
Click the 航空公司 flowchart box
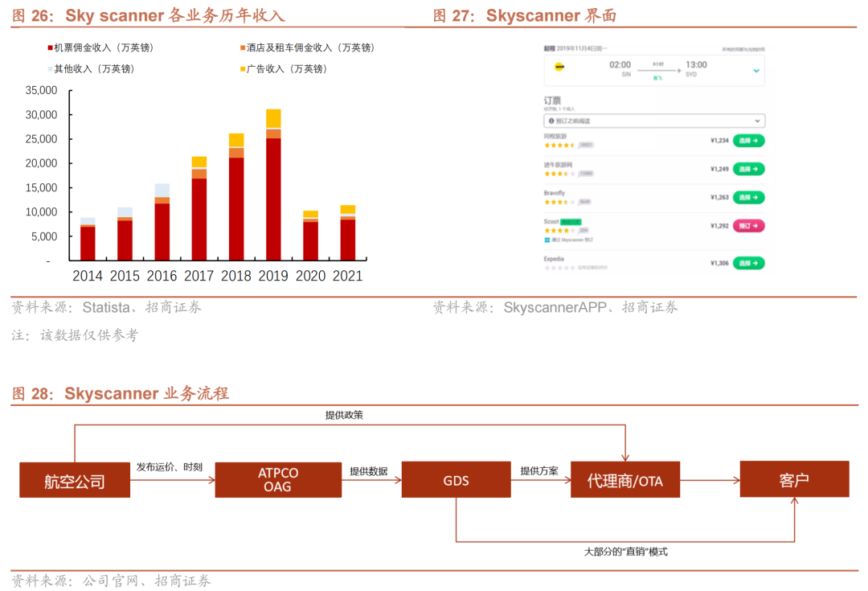[x=75, y=480]
